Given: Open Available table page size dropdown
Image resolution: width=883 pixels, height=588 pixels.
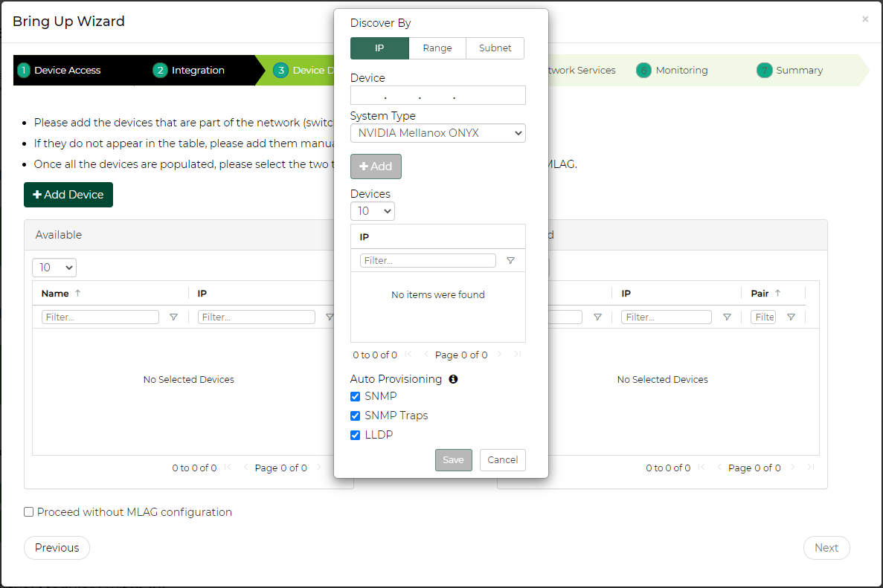Looking at the screenshot, I should pos(54,268).
